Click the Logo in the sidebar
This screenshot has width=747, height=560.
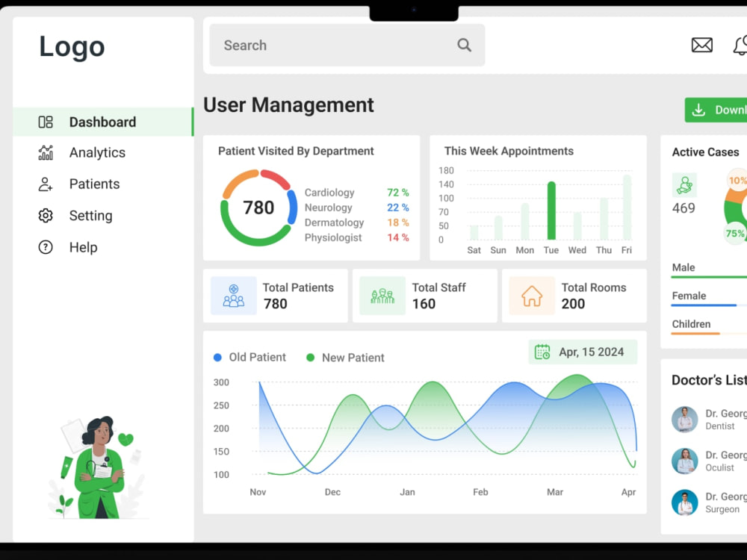coord(72,46)
